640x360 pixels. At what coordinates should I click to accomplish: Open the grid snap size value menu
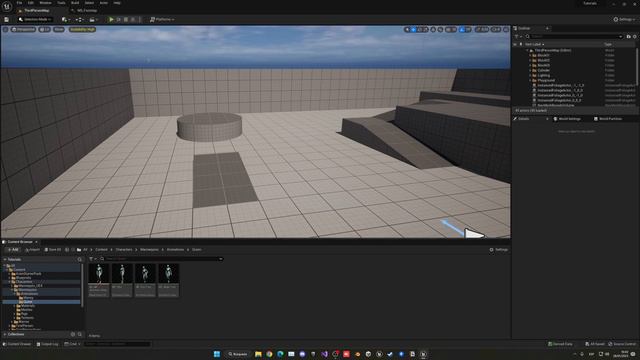[x=454, y=29]
